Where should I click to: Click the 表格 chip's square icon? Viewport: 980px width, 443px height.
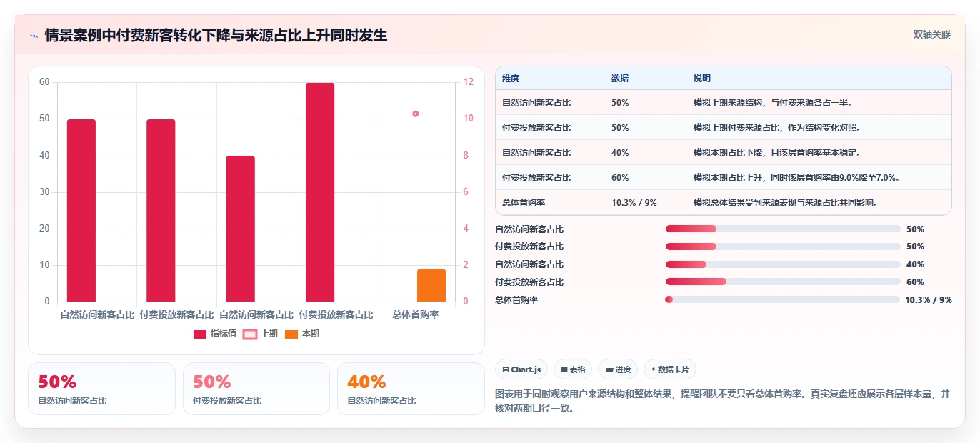pos(564,369)
